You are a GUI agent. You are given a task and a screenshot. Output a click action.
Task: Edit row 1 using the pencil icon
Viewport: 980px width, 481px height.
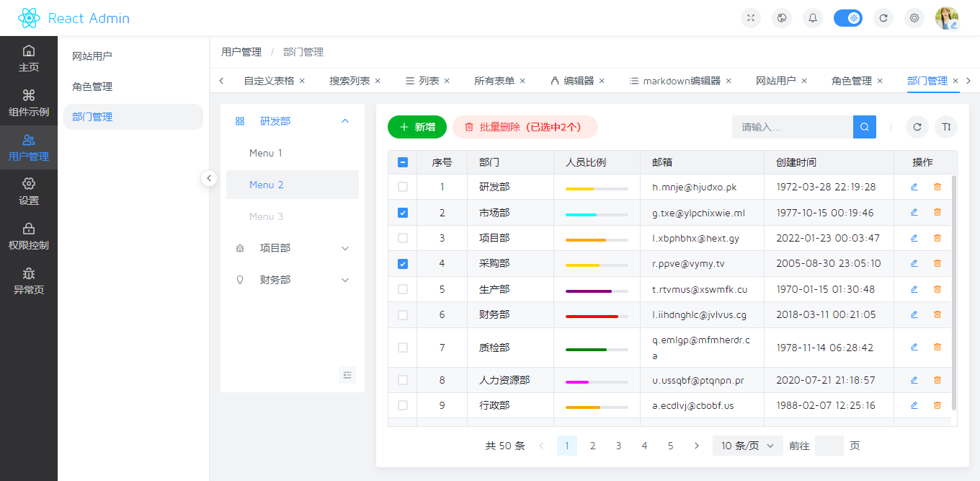click(x=914, y=186)
